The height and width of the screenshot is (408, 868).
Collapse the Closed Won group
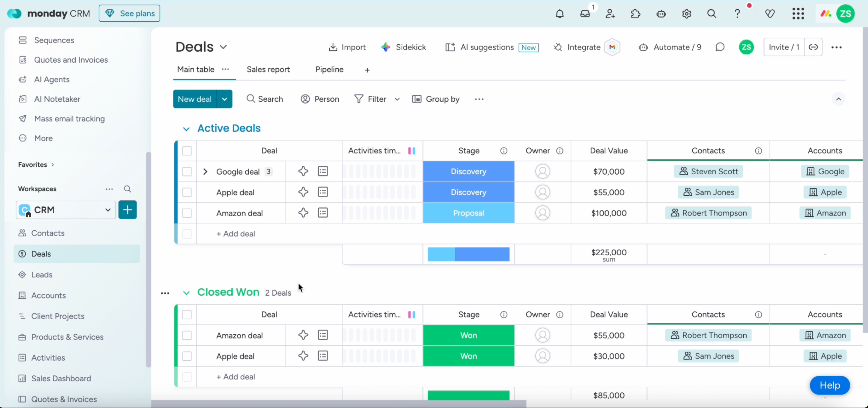click(x=186, y=293)
